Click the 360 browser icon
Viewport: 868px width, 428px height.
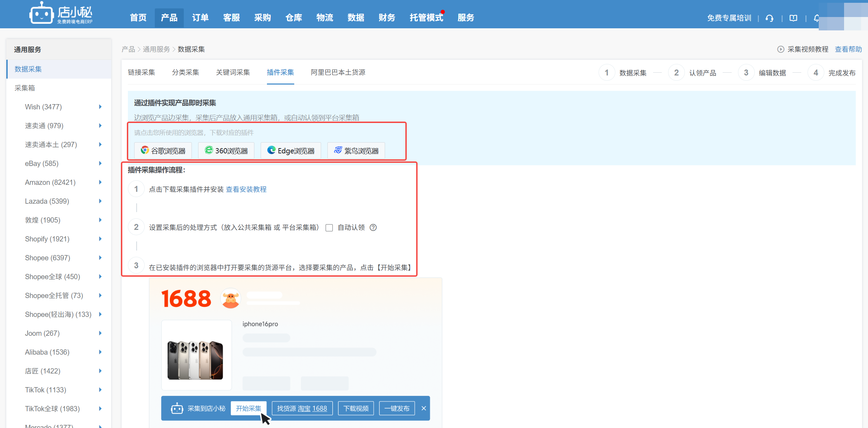209,150
